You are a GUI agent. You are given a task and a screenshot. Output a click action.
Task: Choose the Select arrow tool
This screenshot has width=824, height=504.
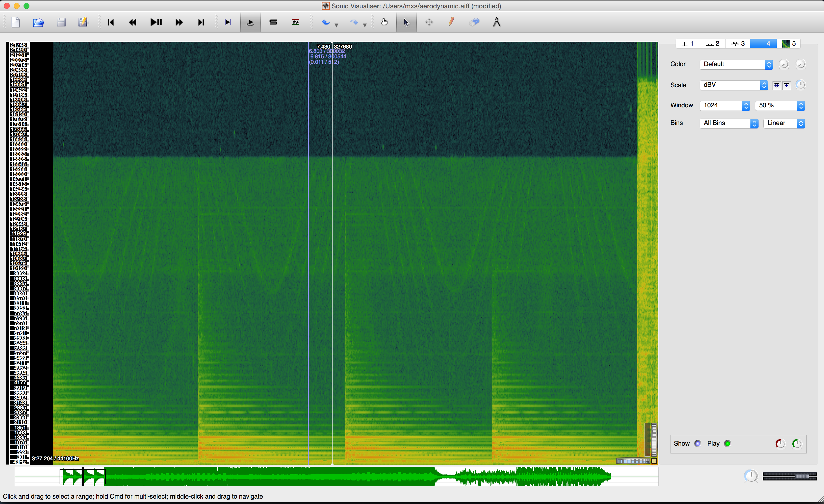pos(406,22)
